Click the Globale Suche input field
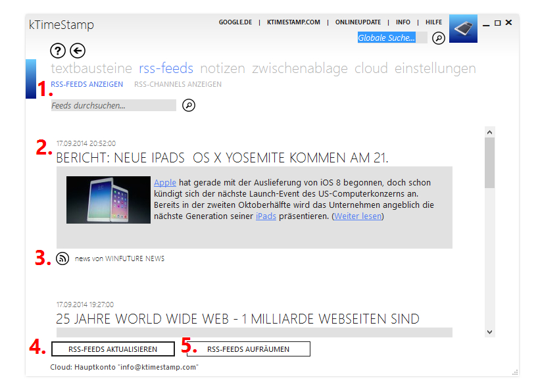The width and height of the screenshot is (538, 392). tap(392, 37)
